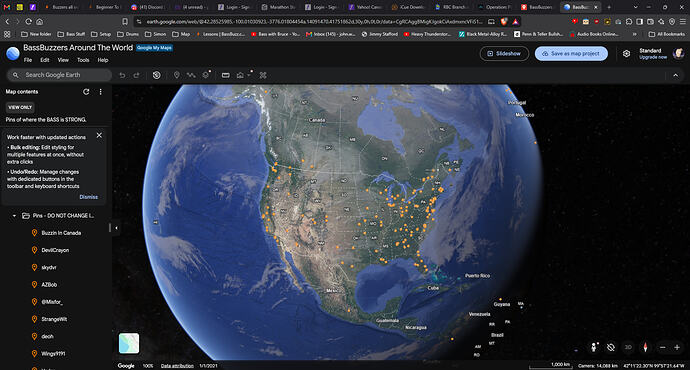Open the Tools menu
The width and height of the screenshot is (690, 370).
click(x=83, y=60)
